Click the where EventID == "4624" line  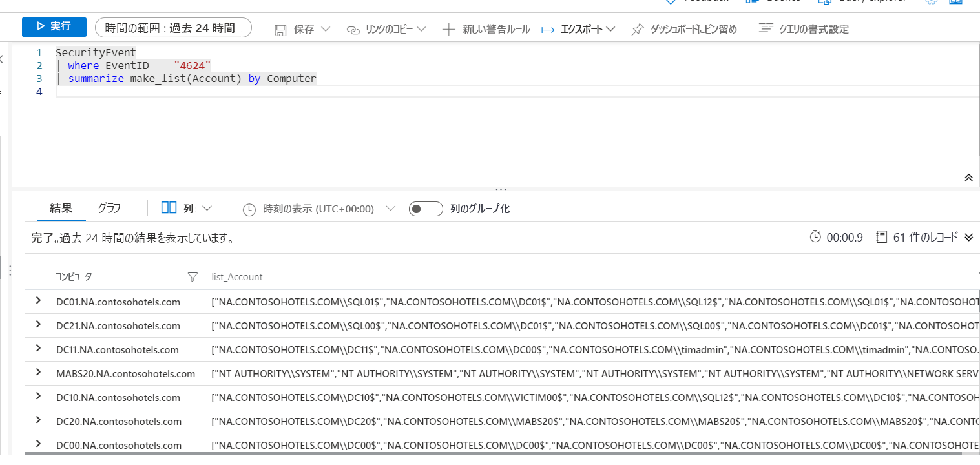[133, 65]
